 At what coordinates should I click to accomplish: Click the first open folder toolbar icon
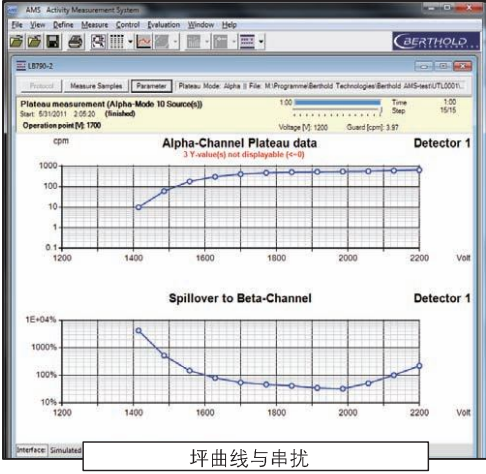[x=16, y=42]
